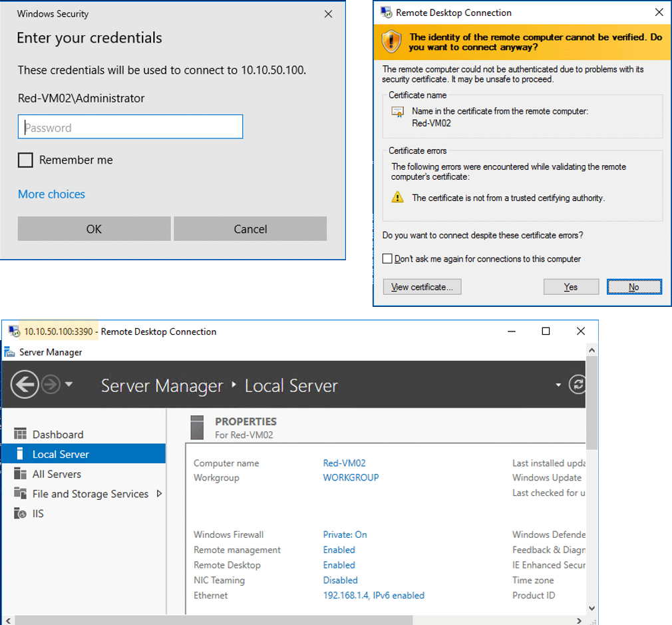Click Windows Firewall Private: On link
This screenshot has height=625, width=672.
pyautogui.click(x=345, y=534)
